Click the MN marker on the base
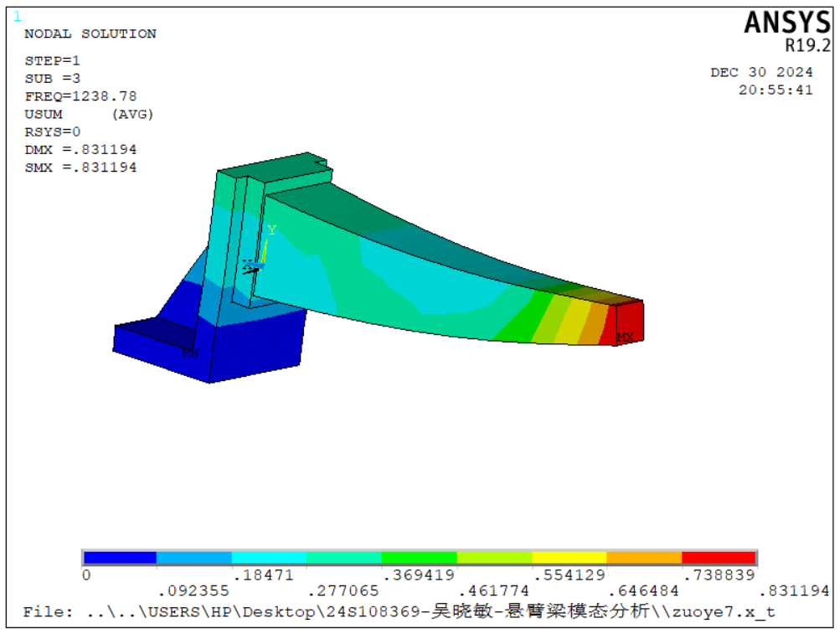Viewport: 840px width, 634px height. (190, 353)
